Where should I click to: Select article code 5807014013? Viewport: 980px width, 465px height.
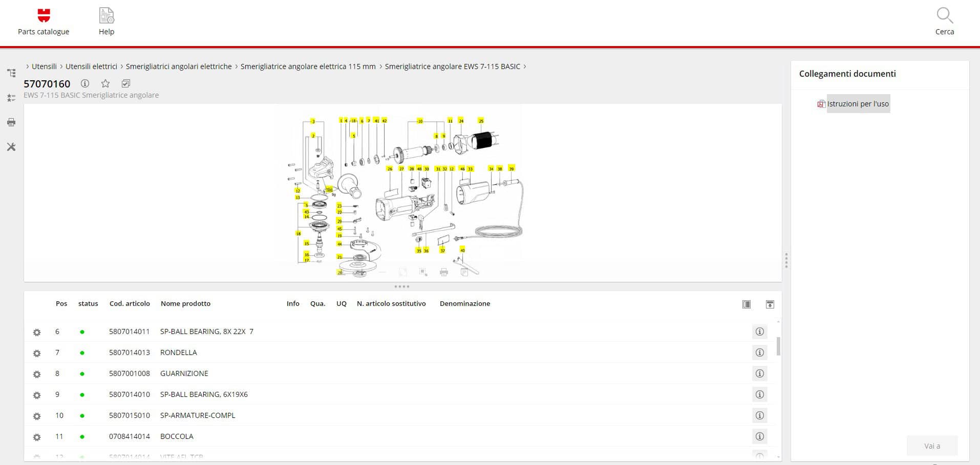[130, 352]
